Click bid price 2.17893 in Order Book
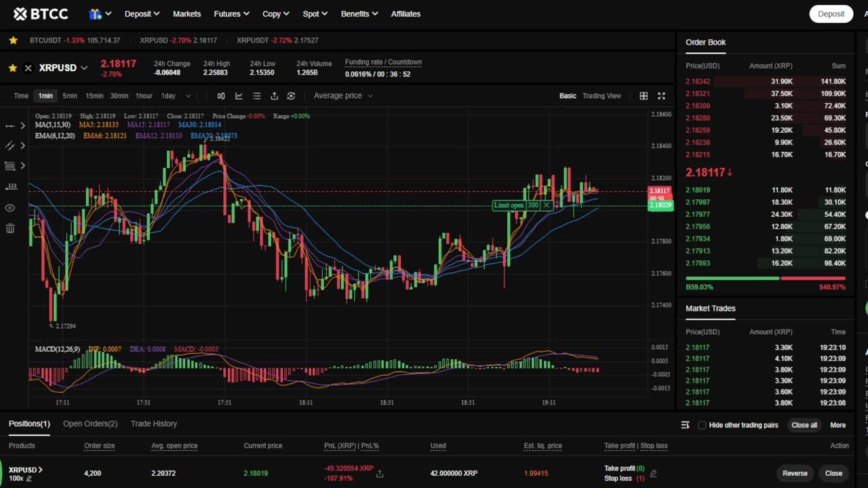Screen dimensions: 868x488 [x=698, y=263]
